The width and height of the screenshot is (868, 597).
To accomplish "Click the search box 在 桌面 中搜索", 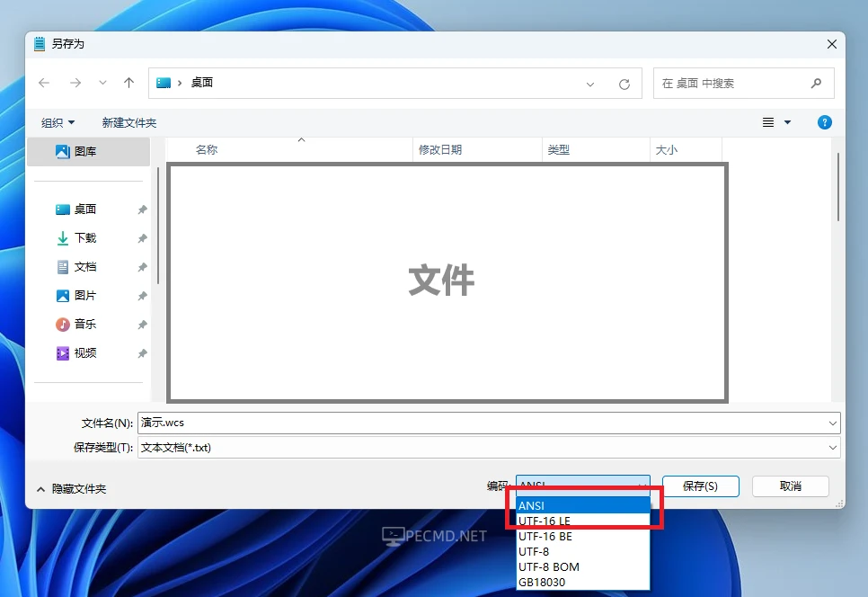I will pyautogui.click(x=743, y=83).
